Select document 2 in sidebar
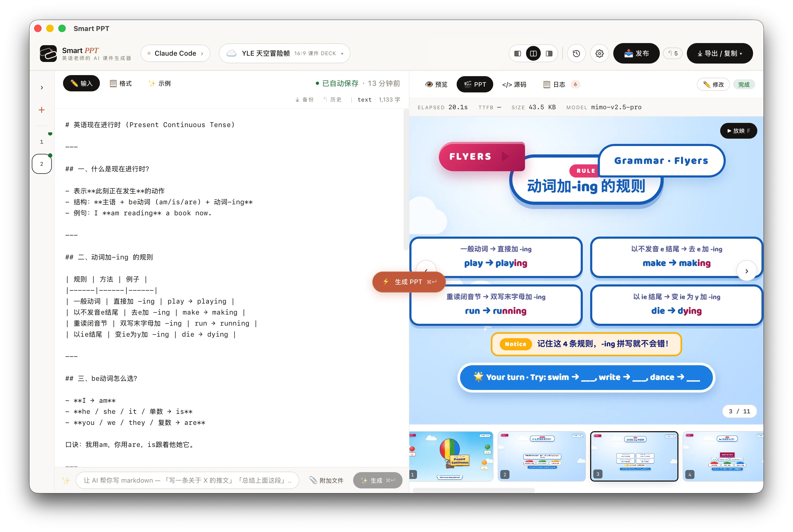 pos(42,164)
